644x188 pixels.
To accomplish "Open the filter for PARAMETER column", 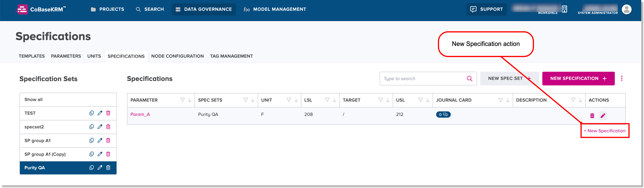I will pyautogui.click(x=183, y=100).
